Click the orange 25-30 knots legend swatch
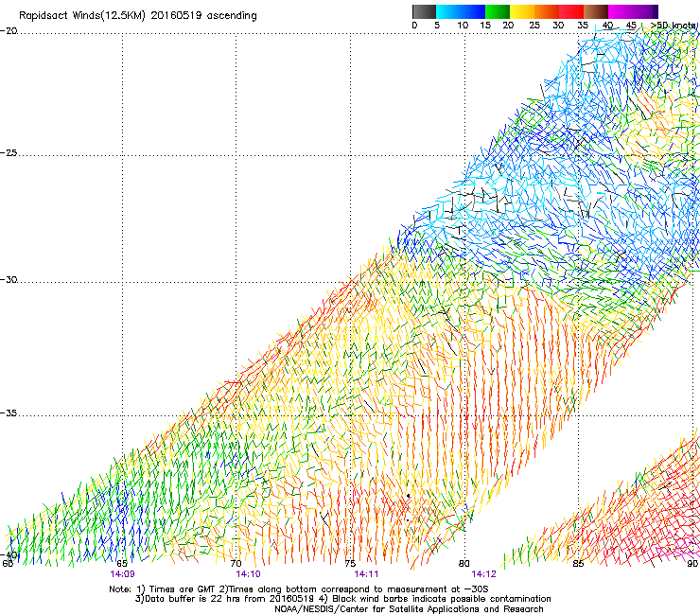Viewport: 700px width, 615px height. 547,11
